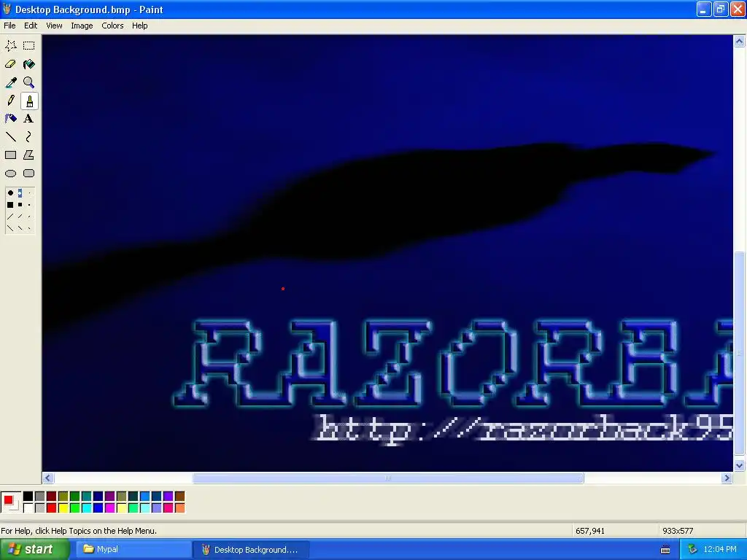Pick the medium forward-slash brush shape

click(20, 217)
